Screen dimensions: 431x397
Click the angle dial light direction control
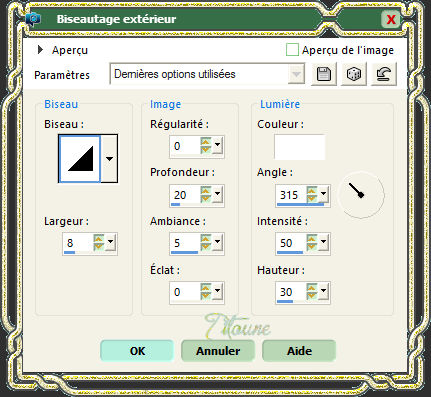pyautogui.click(x=361, y=195)
